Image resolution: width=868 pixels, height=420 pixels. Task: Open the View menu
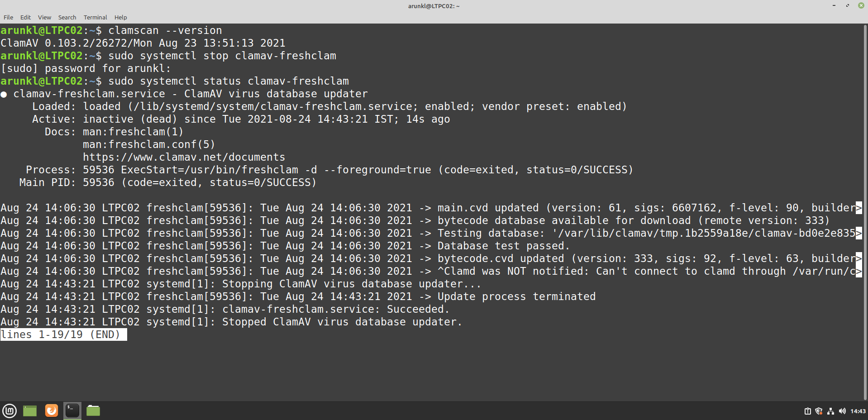[x=44, y=17]
